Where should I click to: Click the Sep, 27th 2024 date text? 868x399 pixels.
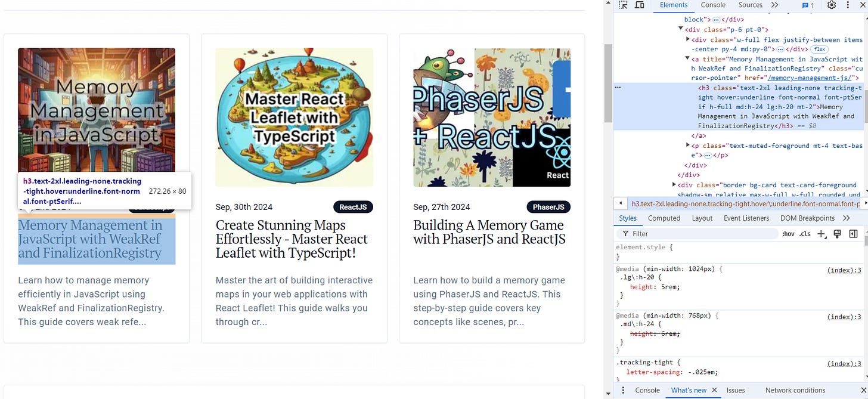(442, 207)
